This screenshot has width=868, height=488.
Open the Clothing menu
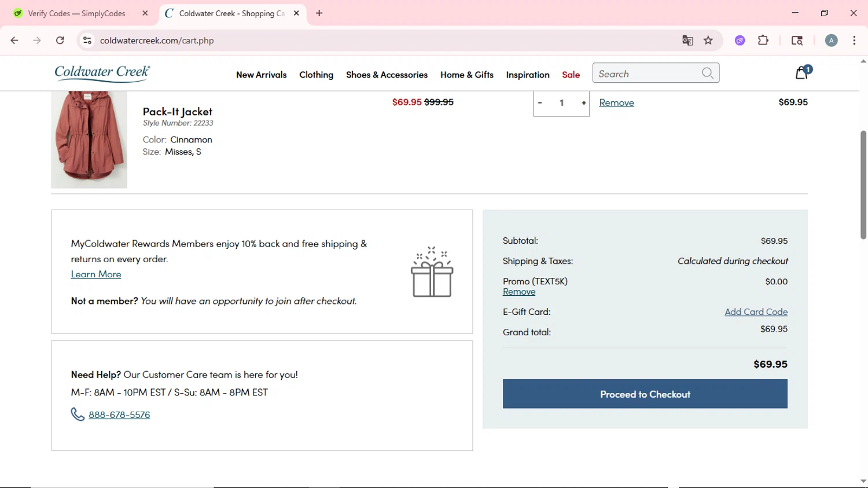317,75
